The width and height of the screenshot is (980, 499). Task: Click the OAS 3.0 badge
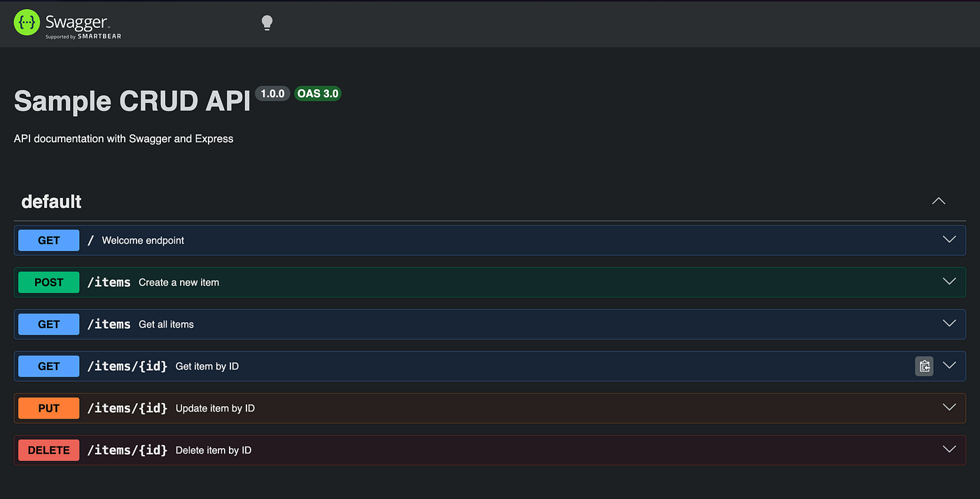click(318, 93)
